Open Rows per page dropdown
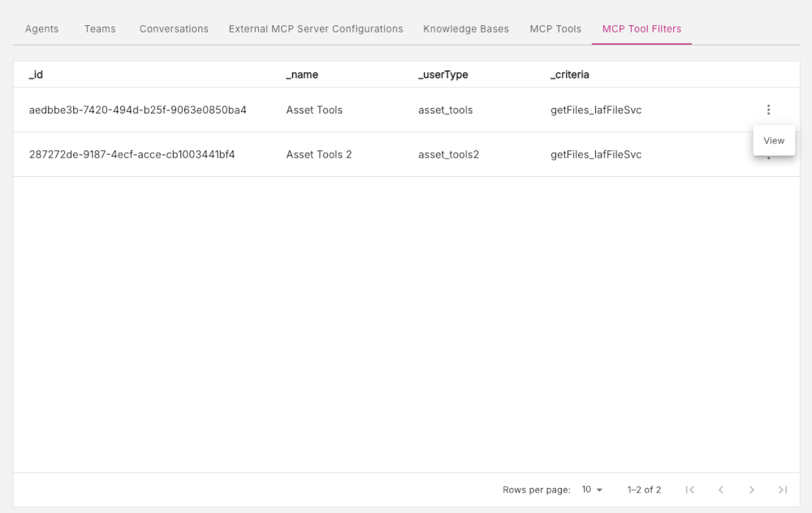Viewport: 812px width, 513px height. pos(592,489)
